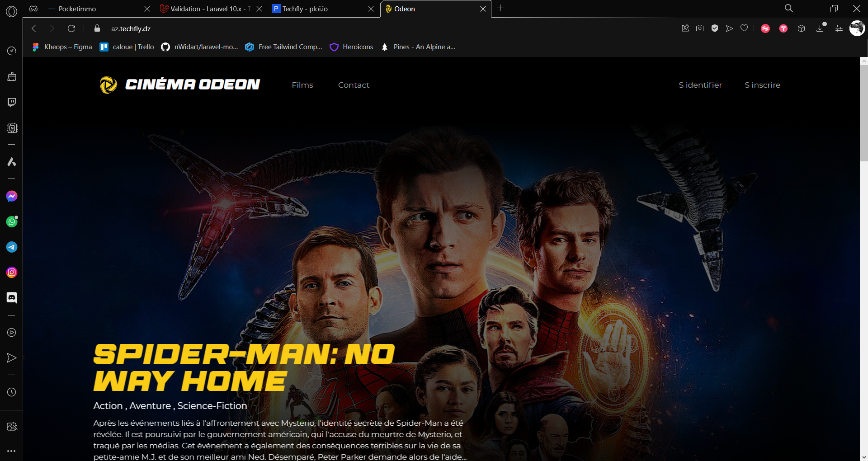Open Telegram in the sidebar
This screenshot has height=461, width=868.
click(x=12, y=247)
